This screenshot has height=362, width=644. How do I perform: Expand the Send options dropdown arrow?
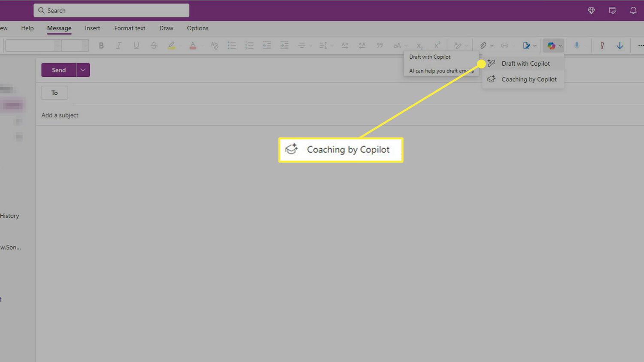click(83, 70)
